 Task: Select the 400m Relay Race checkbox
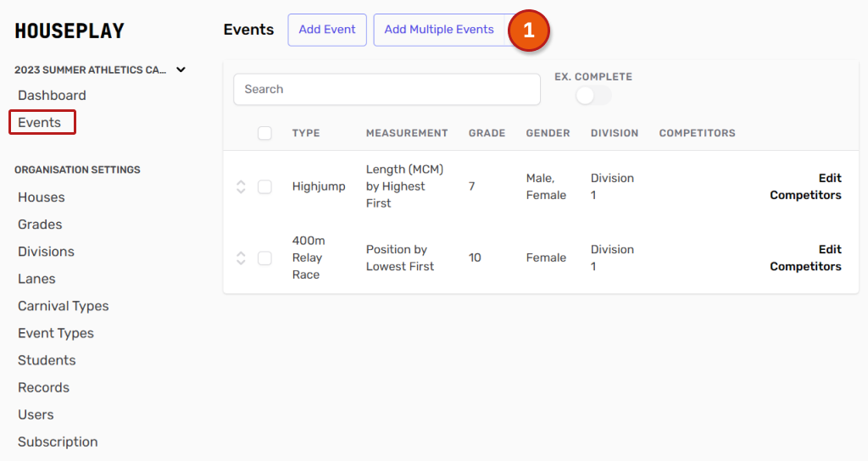pyautogui.click(x=264, y=258)
